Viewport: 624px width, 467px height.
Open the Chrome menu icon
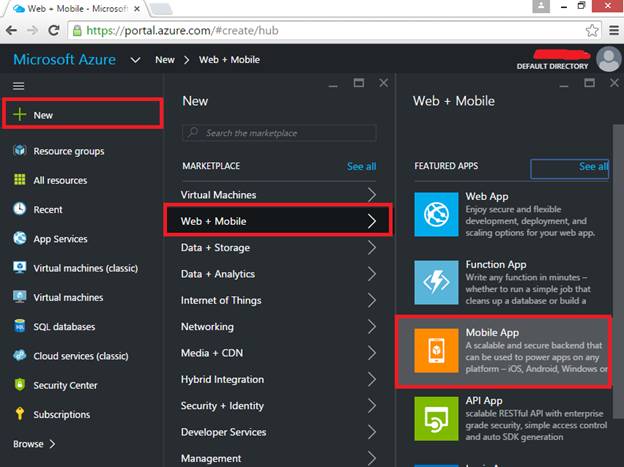[x=614, y=30]
